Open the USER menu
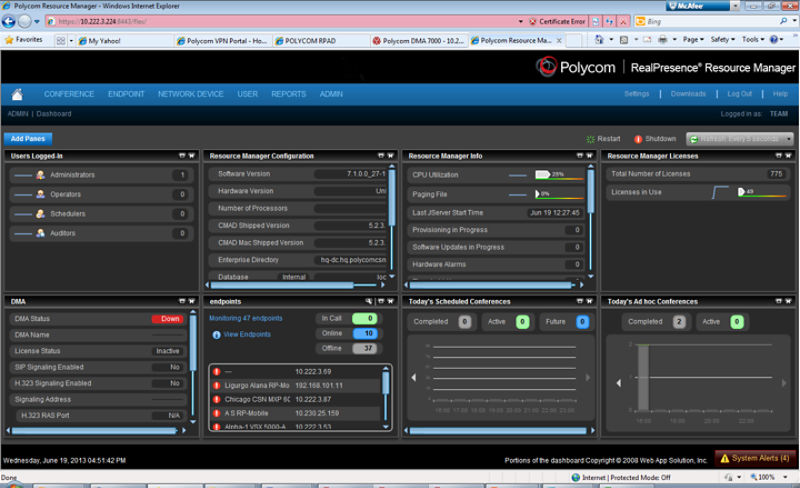Screen dimensions: 800x488 247,94
